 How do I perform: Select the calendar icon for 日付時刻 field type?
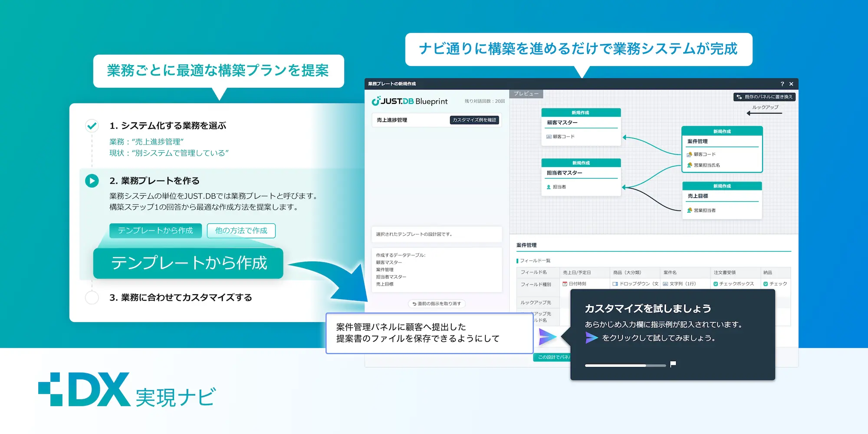coord(565,283)
